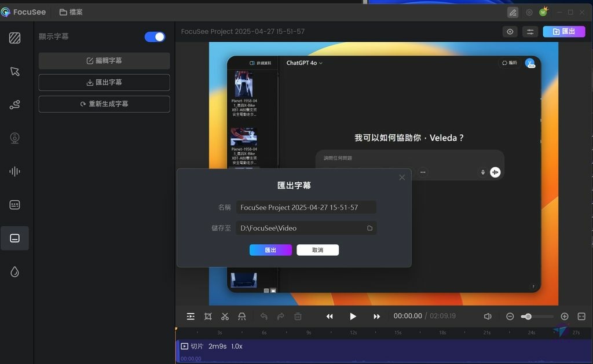Click the scissors split tool
Viewport: 593px width, 364px height.
pyautogui.click(x=225, y=317)
